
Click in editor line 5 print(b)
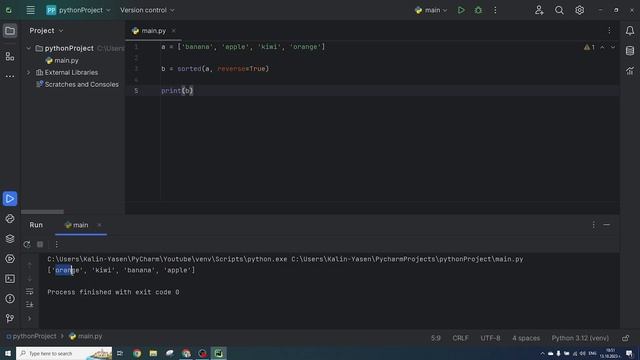click(x=177, y=91)
